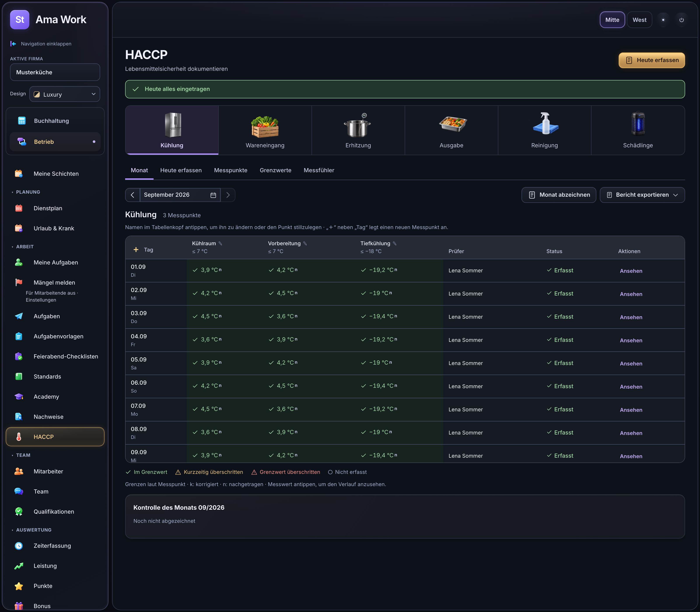Click the Musterküche active company field

click(x=55, y=72)
